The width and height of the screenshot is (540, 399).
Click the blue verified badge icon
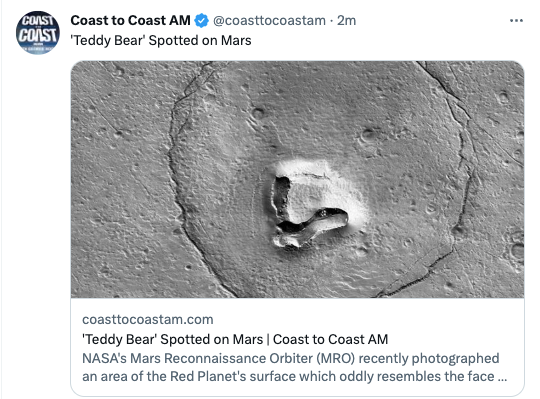coord(201,21)
